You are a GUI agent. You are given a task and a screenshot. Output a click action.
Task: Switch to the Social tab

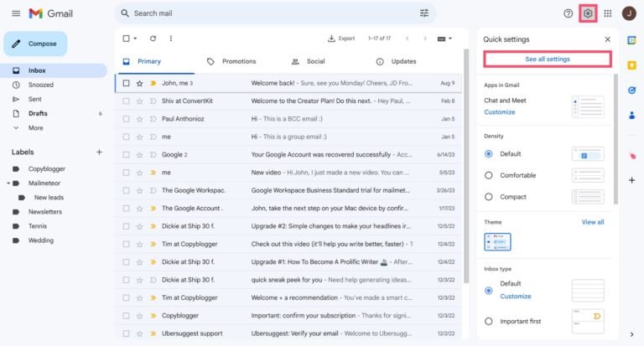308,61
